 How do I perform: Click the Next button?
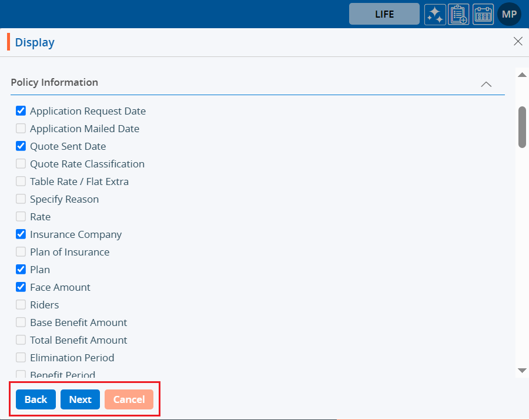tap(80, 399)
